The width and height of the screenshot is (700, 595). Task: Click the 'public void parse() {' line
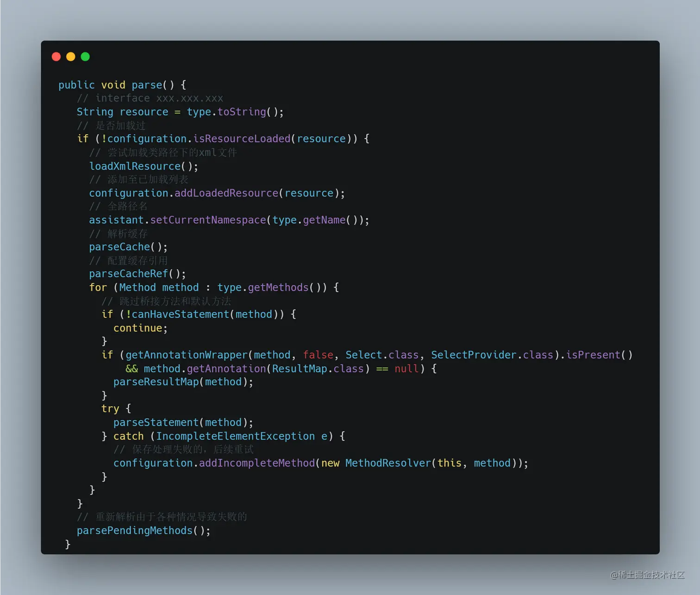[122, 85]
